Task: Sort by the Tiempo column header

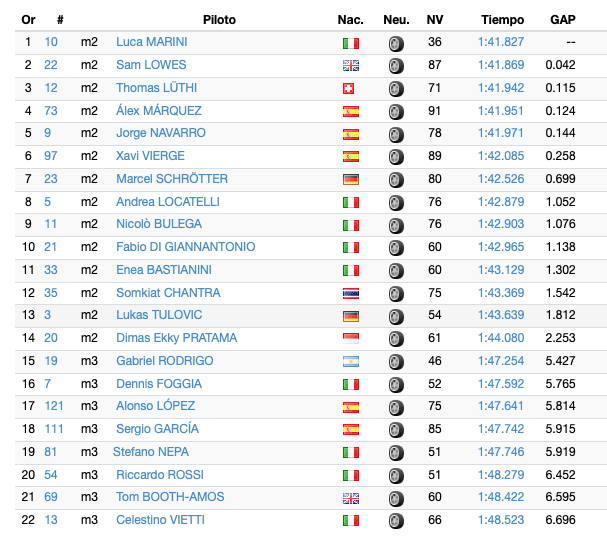Action: click(502, 20)
